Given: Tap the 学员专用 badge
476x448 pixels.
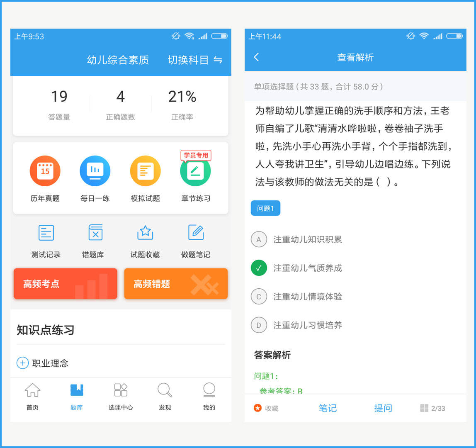Looking at the screenshot, I should (x=196, y=155).
